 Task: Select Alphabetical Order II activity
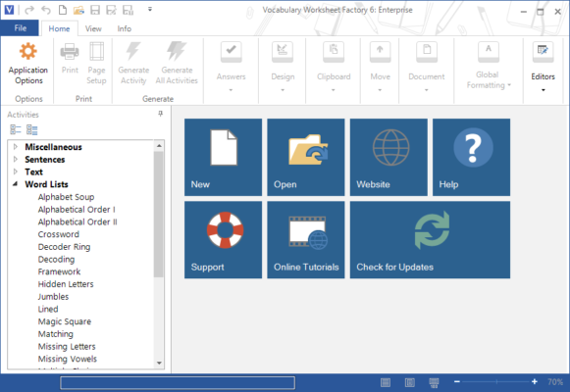[78, 221]
